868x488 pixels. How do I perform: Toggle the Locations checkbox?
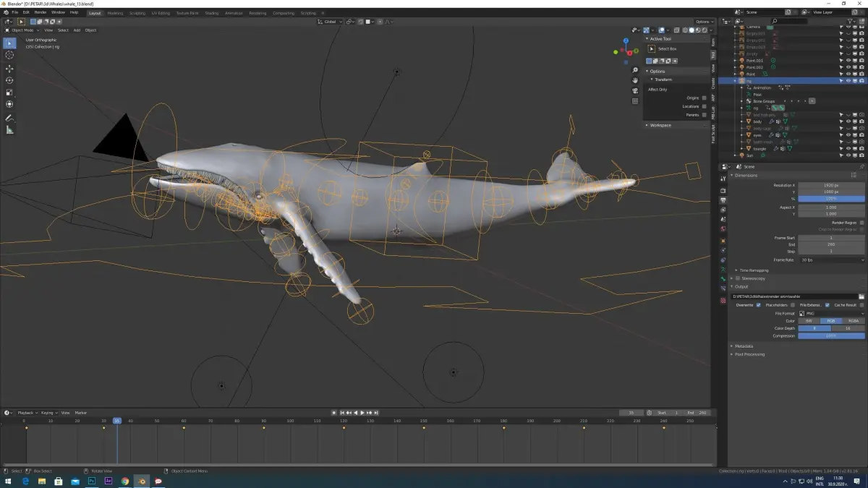(x=705, y=106)
